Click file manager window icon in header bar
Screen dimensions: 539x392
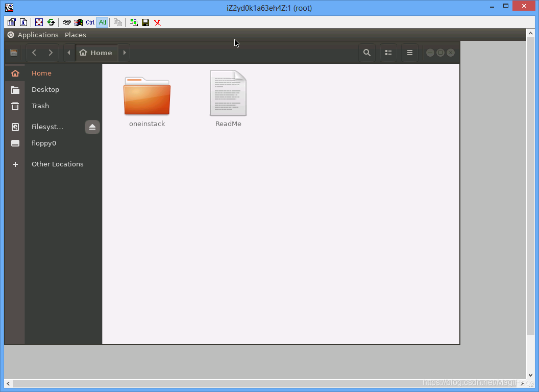point(14,53)
